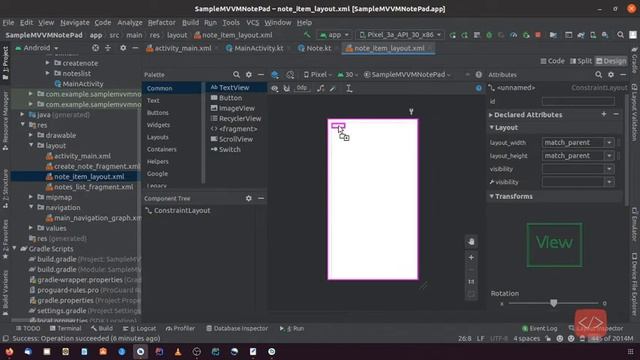Expand mipmap folder

pos(31,197)
